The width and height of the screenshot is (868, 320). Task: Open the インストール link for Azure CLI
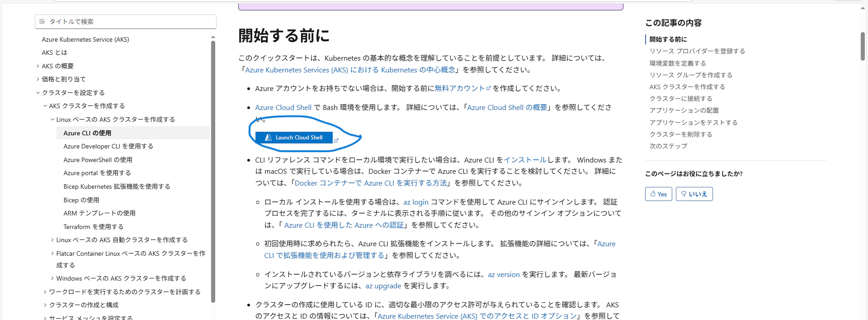525,160
